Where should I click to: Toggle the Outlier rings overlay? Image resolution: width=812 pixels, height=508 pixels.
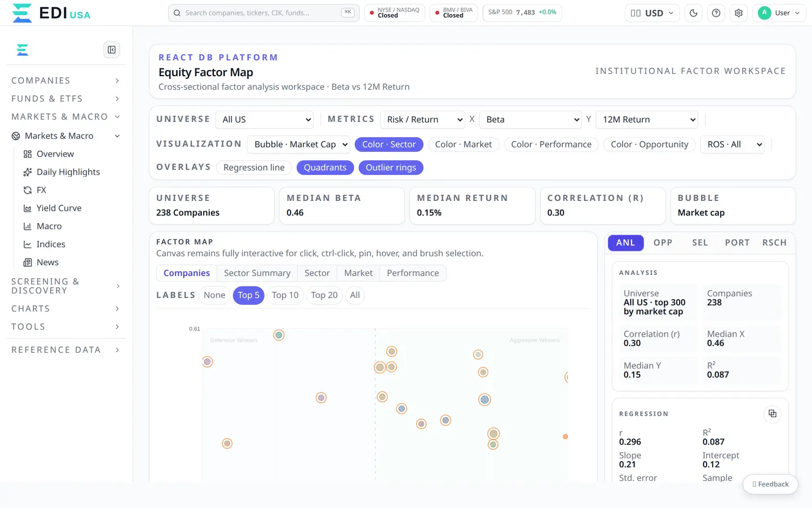point(391,168)
